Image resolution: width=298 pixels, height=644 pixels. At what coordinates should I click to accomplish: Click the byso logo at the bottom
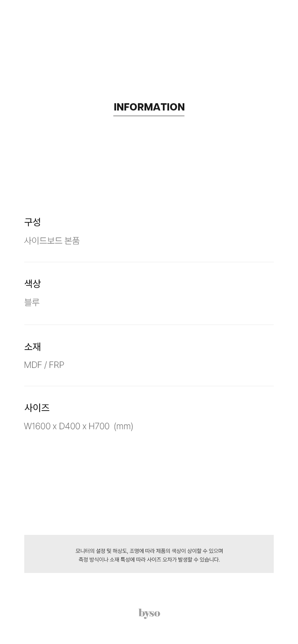pyautogui.click(x=149, y=613)
